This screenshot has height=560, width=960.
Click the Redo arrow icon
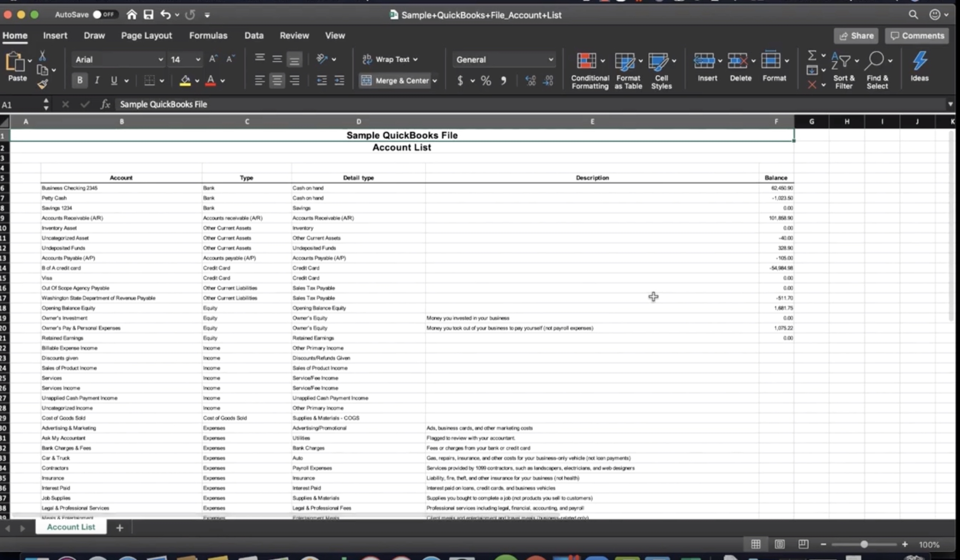coord(190,15)
